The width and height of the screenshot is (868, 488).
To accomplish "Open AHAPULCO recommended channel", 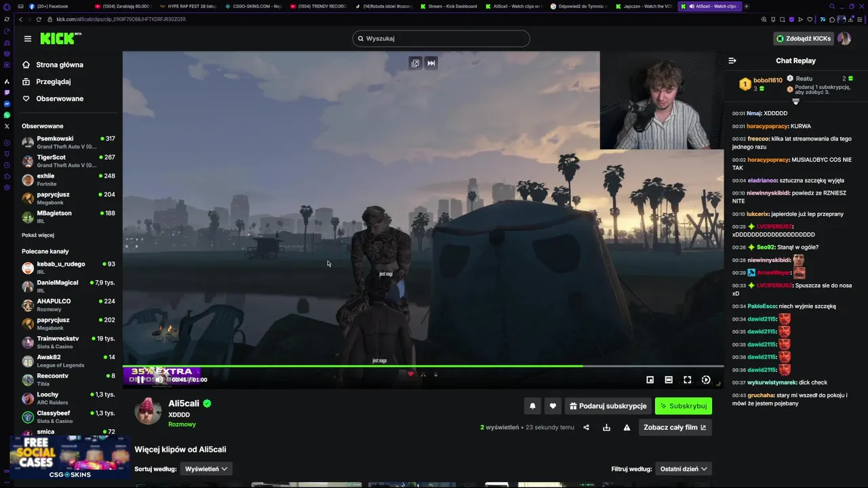I will point(68,305).
